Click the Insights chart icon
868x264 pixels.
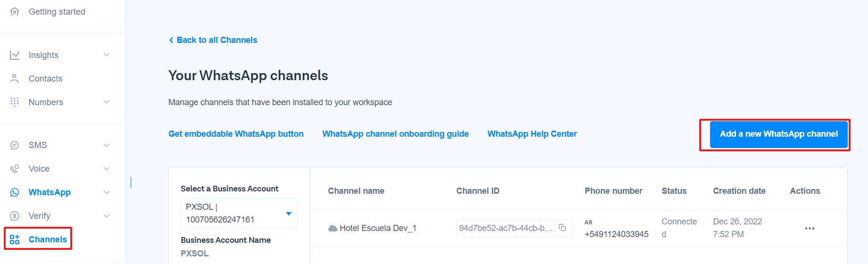tap(15, 55)
